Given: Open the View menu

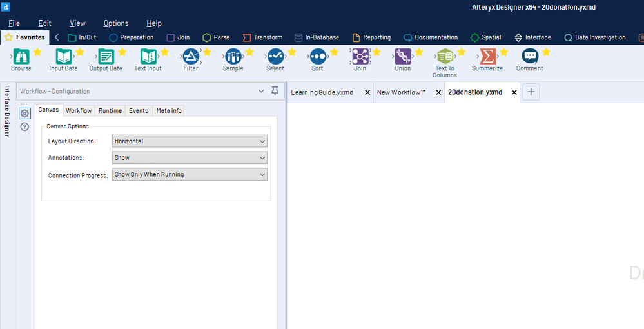Looking at the screenshot, I should pyautogui.click(x=77, y=23).
